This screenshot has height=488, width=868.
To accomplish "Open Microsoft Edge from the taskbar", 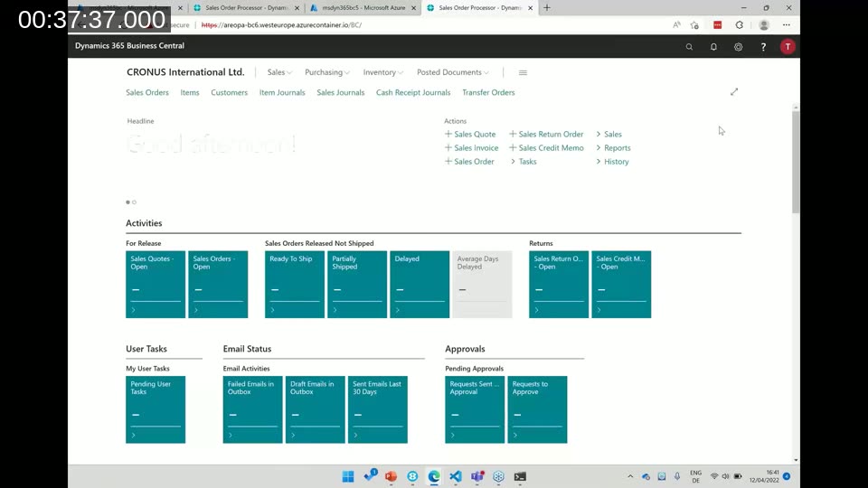I will click(434, 476).
